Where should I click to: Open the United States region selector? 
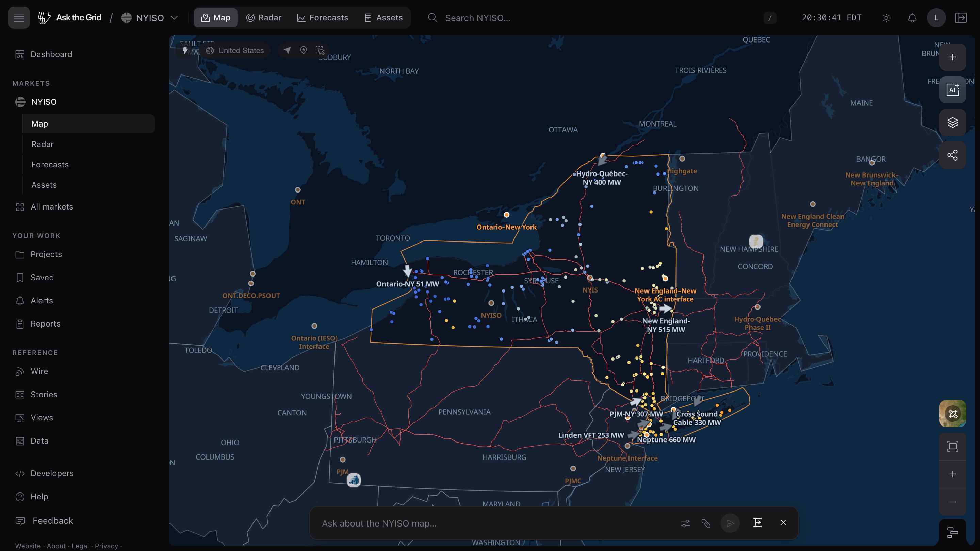(235, 51)
